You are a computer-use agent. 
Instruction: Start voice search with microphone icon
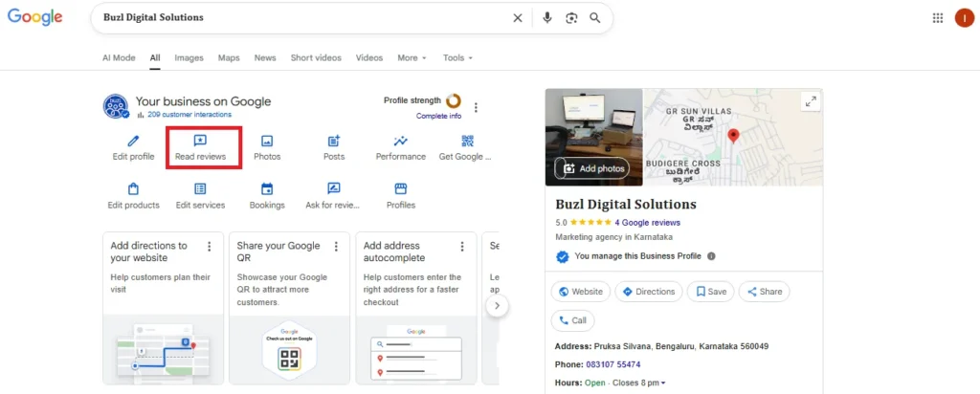(546, 18)
